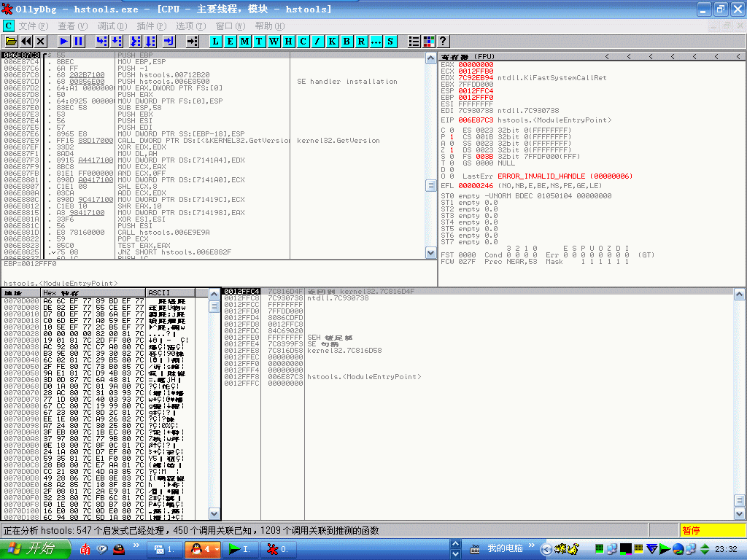The height and width of the screenshot is (560, 747).
Task: Open debugging options list icon
Action: click(414, 42)
